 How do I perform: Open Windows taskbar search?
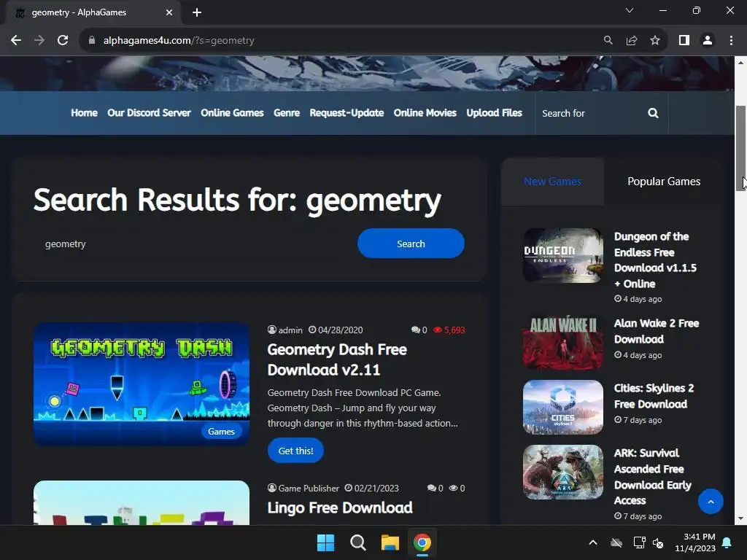[357, 542]
